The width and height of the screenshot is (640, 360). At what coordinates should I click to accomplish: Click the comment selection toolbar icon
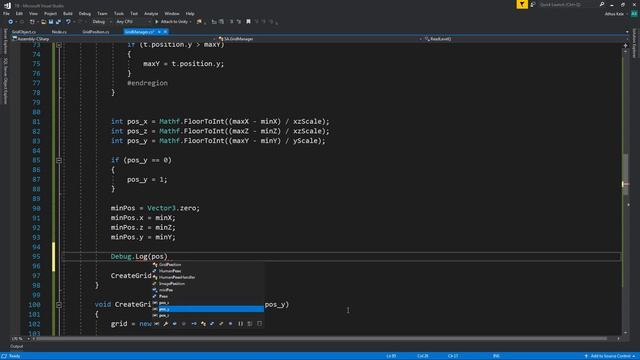[x=231, y=22]
